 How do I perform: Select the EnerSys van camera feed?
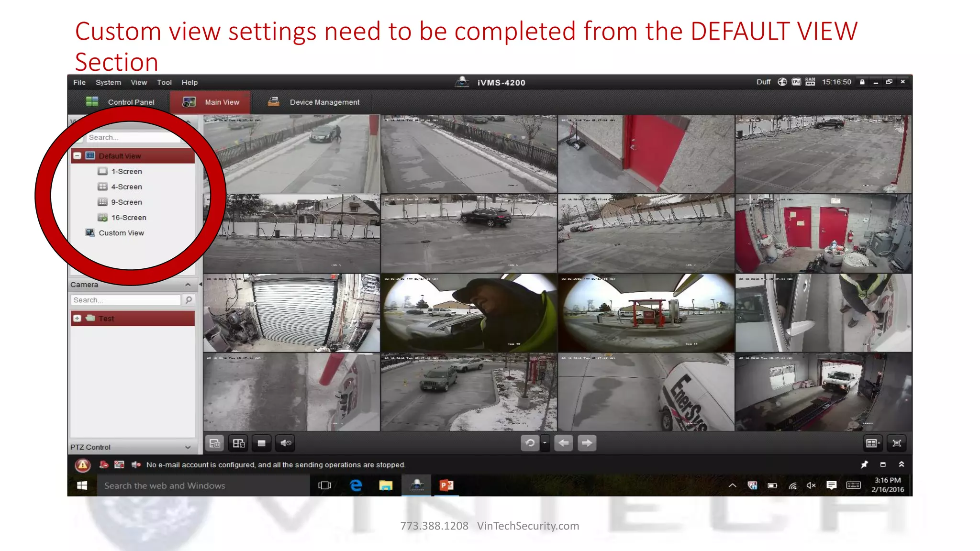(x=646, y=392)
